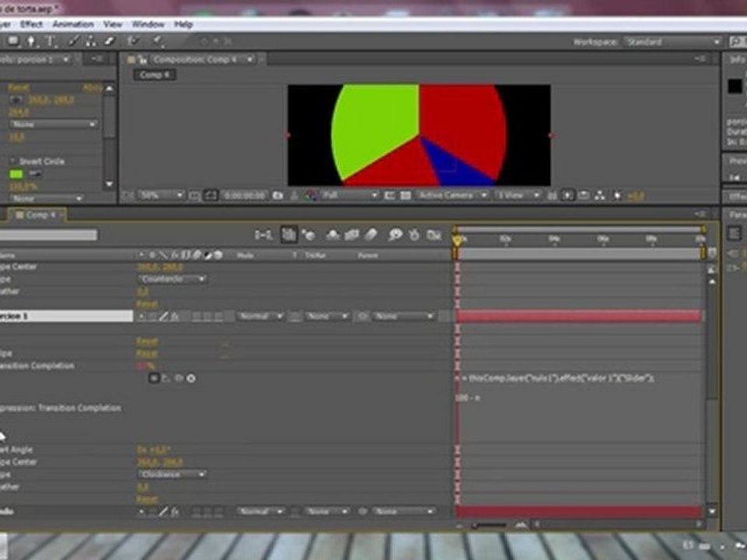747x560 pixels.
Task: Toggle transparency grid in viewer
Action: pos(405,195)
